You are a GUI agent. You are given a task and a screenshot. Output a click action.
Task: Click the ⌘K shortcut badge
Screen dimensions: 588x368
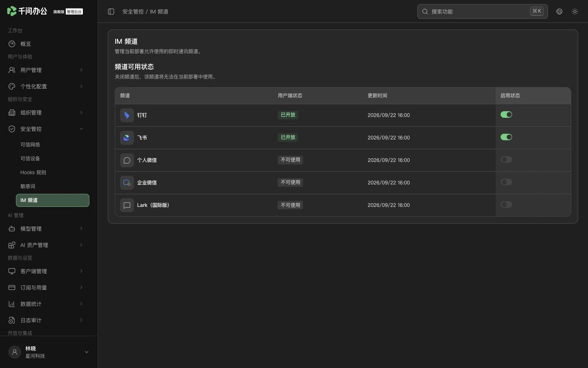click(x=537, y=11)
